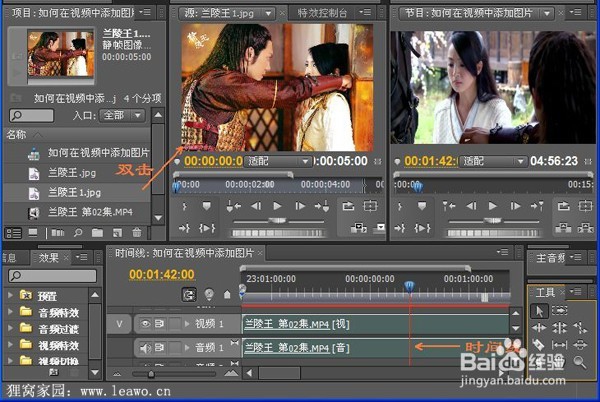The image size is (600, 402).
Task: Toggle visibility eye of 视频 1 track
Action: coord(145,324)
